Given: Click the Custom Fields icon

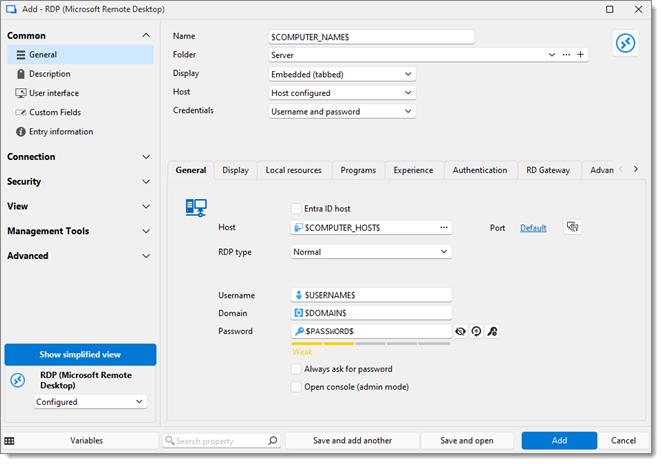Looking at the screenshot, I should (x=21, y=112).
